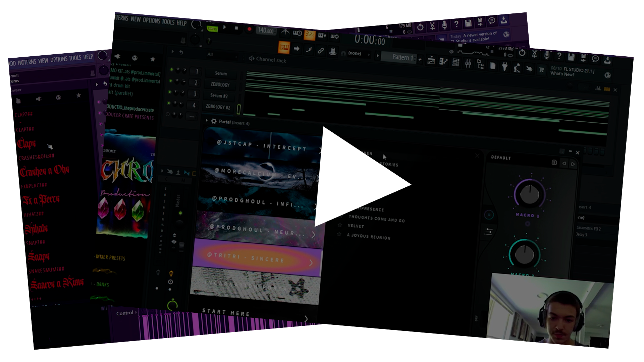Expand the START HERE chevron

click(x=306, y=318)
